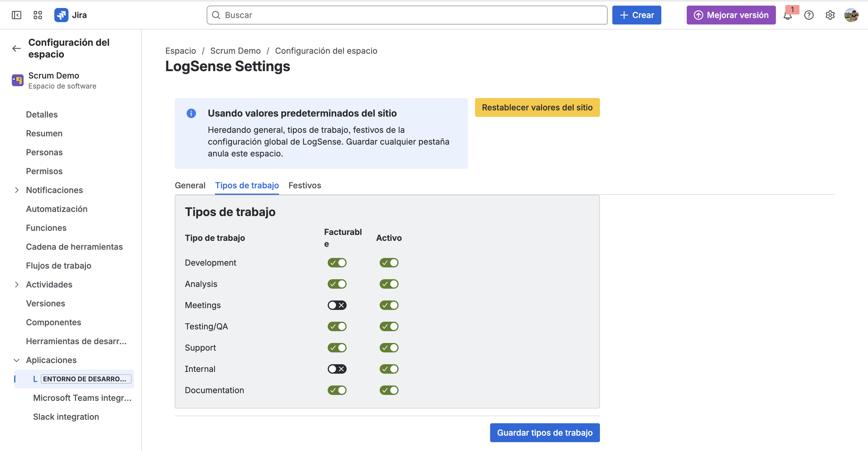Open the help question mark icon

809,15
